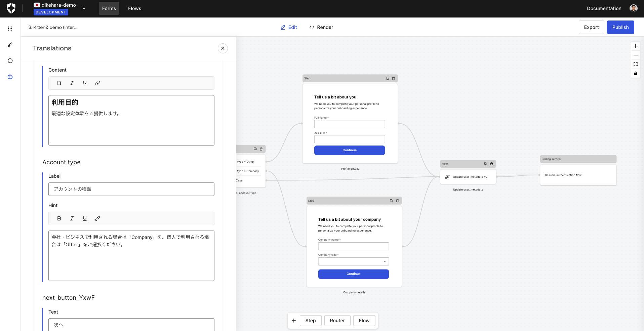
Task: Zoom in on the flow canvas
Action: [635, 46]
